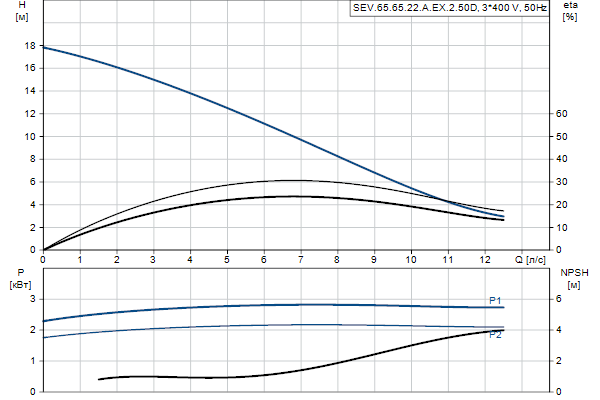Click the 60 tick on eta axis

(562, 114)
